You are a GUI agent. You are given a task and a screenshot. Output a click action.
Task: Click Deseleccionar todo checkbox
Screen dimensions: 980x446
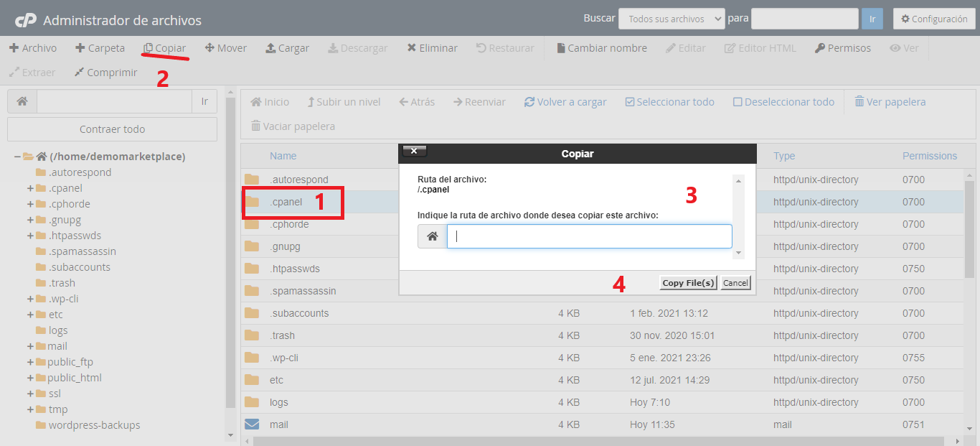(738, 102)
